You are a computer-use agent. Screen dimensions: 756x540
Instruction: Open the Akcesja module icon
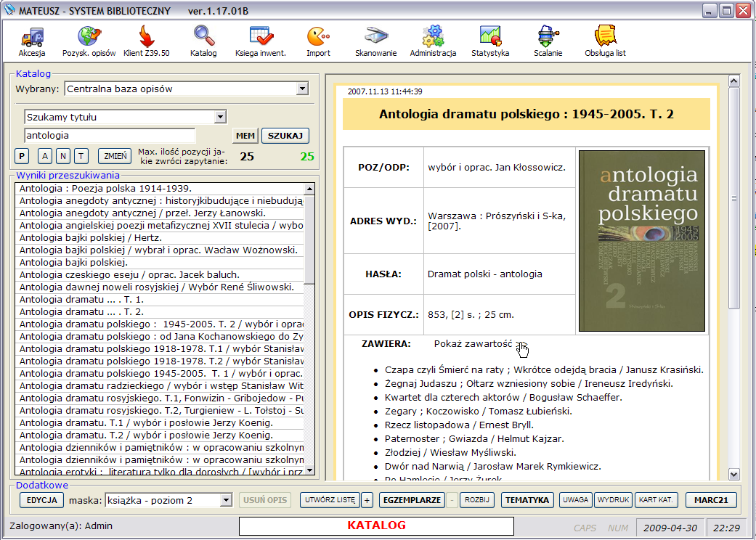(x=32, y=41)
